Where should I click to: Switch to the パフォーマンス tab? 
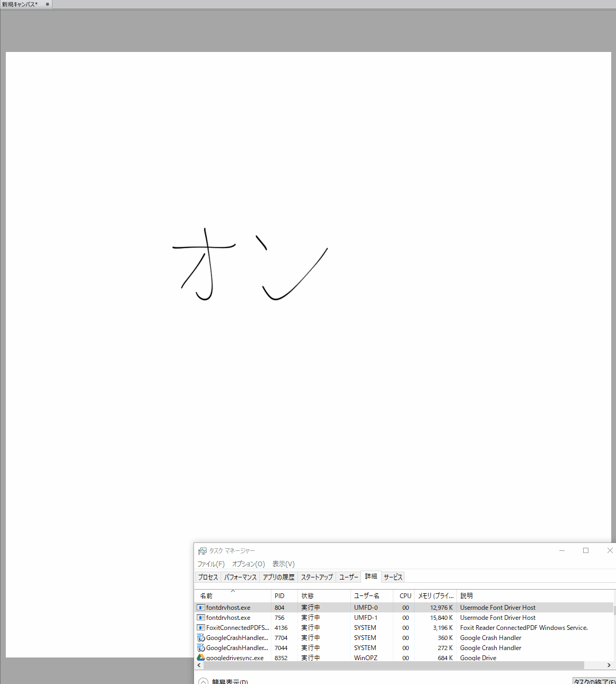click(240, 577)
